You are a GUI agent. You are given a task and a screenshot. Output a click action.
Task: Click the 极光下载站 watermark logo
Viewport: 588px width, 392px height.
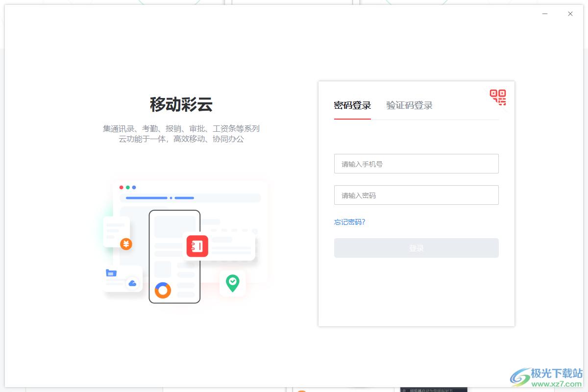pyautogui.click(x=546, y=377)
